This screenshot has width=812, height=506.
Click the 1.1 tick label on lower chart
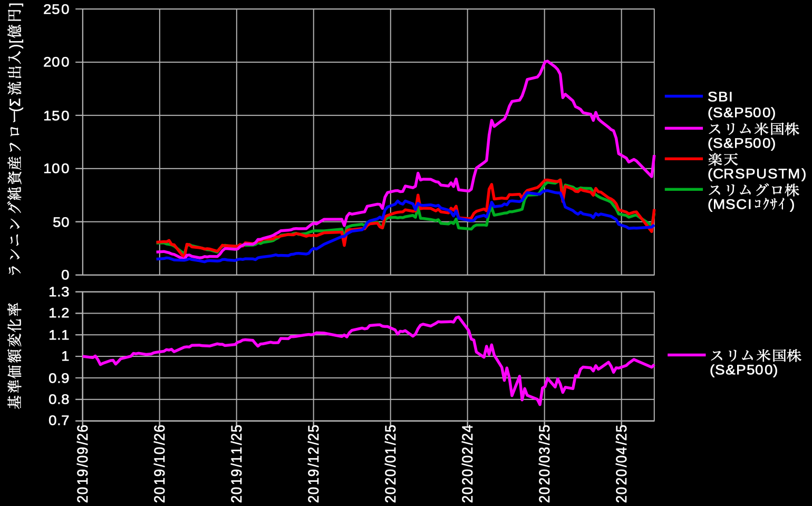click(x=59, y=335)
